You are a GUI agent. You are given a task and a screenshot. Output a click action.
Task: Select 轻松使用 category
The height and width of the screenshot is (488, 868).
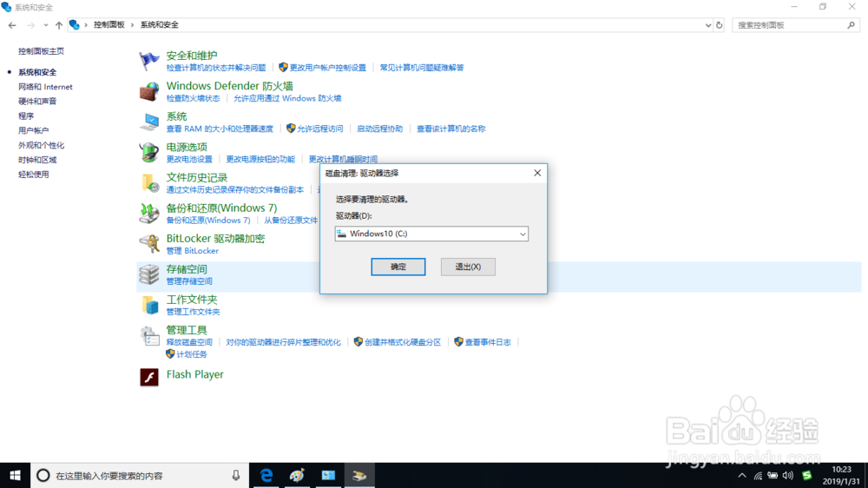click(x=33, y=175)
